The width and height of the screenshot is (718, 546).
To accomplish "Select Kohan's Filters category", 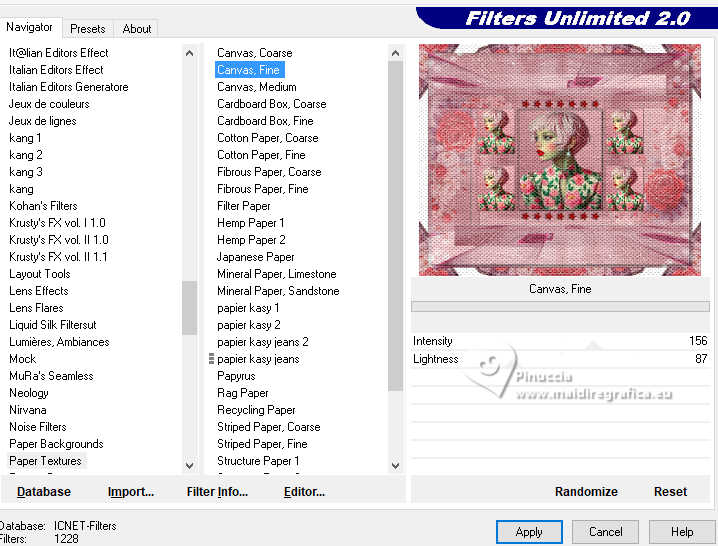I will tap(44, 206).
